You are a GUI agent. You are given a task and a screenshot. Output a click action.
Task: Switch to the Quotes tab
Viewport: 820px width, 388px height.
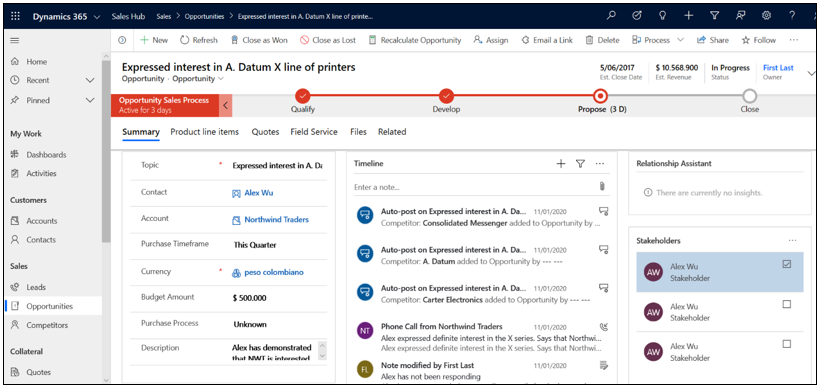265,132
